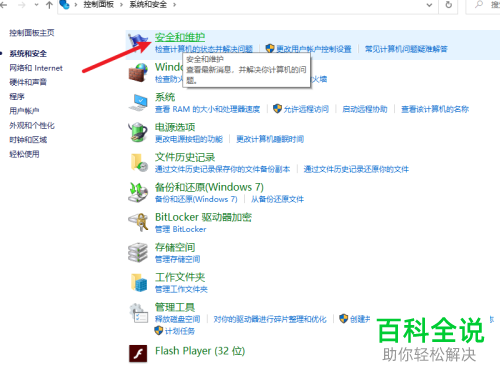Open the 安全和维护 heading link
The width and height of the screenshot is (500, 375).
click(x=180, y=37)
